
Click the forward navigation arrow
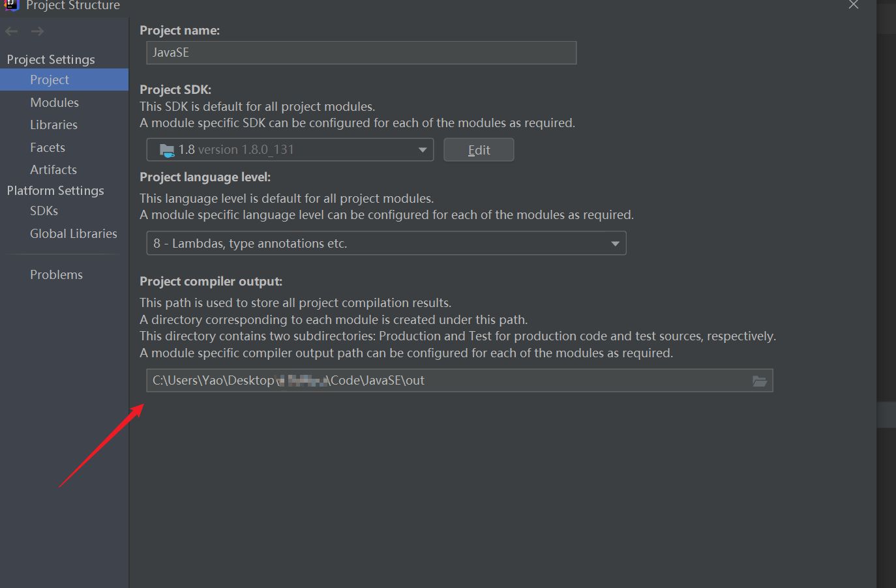point(37,31)
